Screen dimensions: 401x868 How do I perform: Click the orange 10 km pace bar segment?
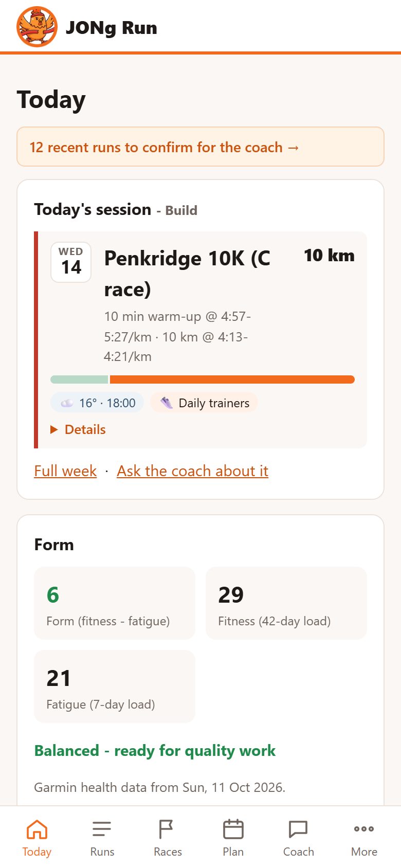point(232,379)
